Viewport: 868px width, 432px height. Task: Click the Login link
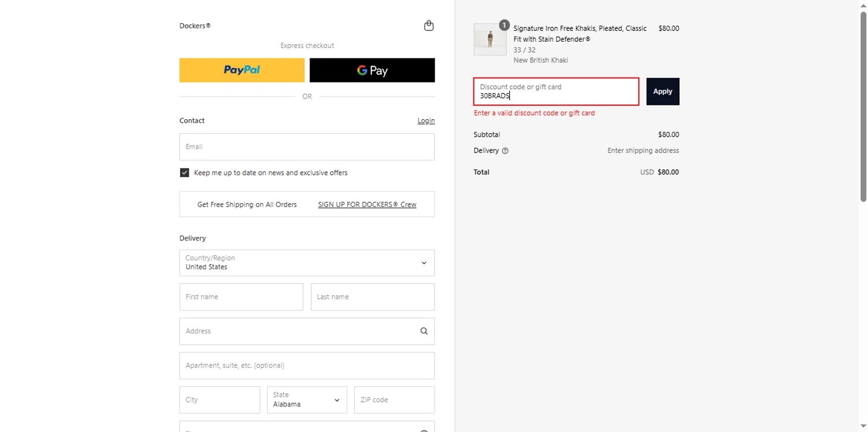[x=426, y=120]
